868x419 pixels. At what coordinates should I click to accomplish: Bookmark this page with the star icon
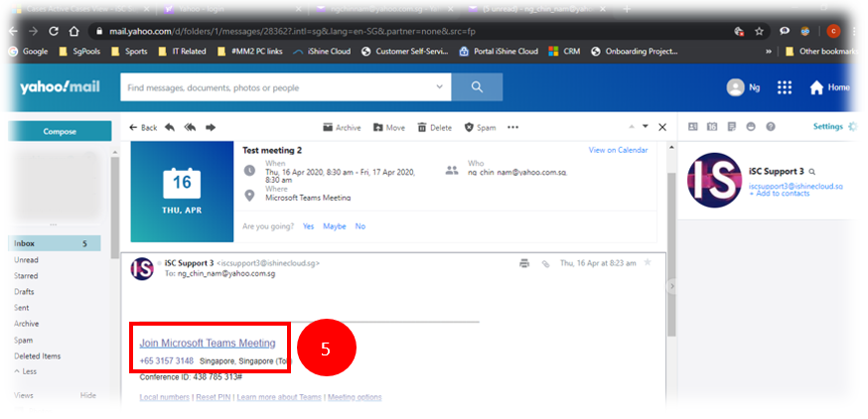coord(759,32)
